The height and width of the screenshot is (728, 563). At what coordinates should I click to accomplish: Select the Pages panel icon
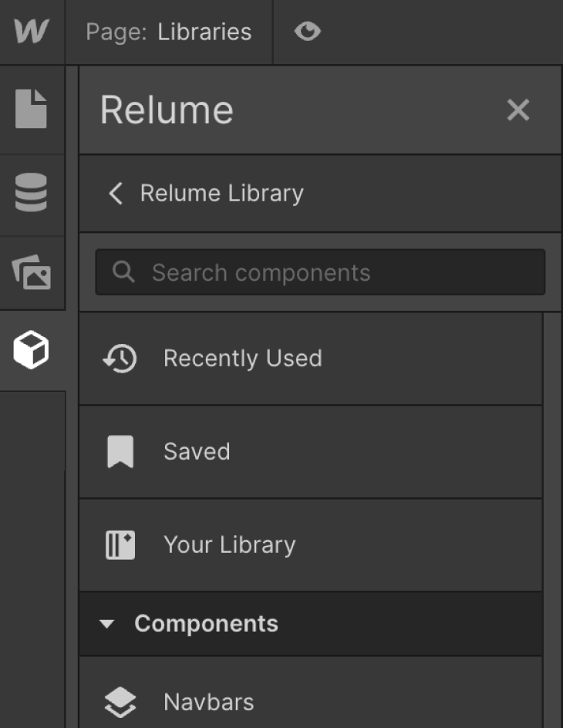click(x=32, y=110)
